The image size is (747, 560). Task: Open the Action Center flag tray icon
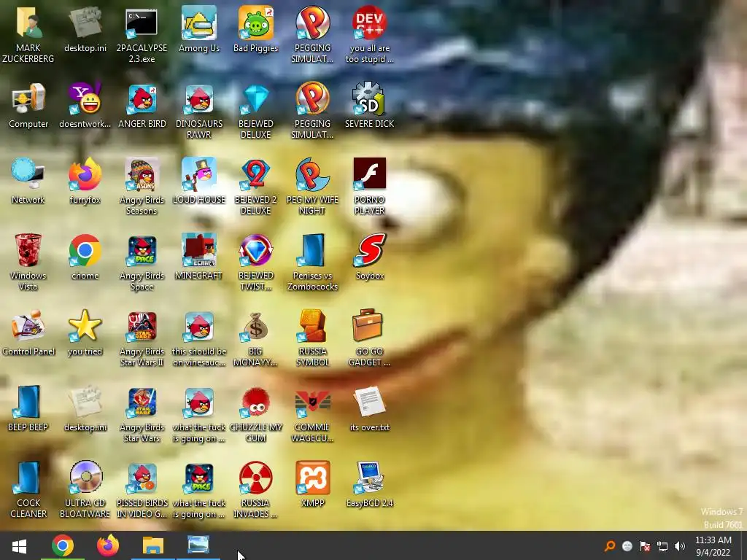(x=645, y=546)
